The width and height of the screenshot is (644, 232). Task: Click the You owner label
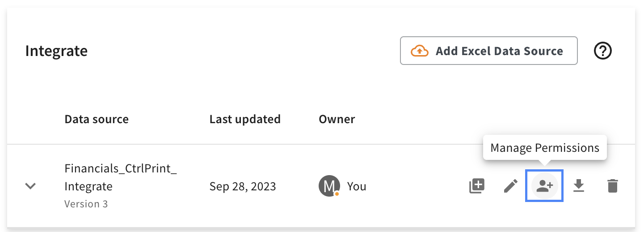click(357, 186)
